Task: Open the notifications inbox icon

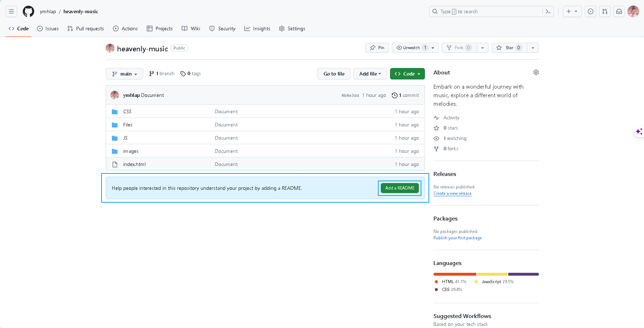Action: [619, 11]
